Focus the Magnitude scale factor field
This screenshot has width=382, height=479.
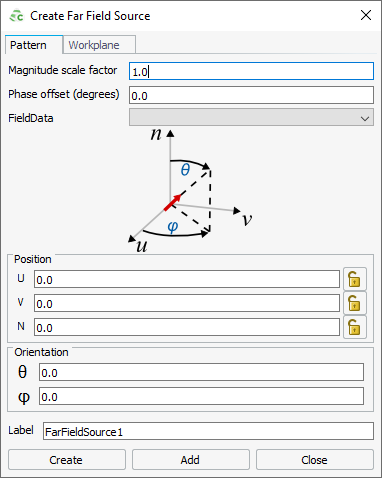tap(251, 71)
